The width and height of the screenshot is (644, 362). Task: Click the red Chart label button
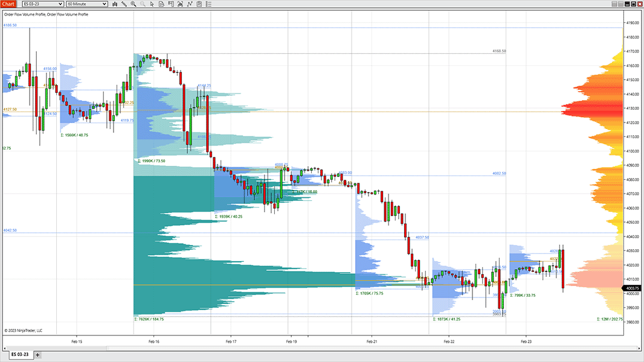click(x=8, y=4)
